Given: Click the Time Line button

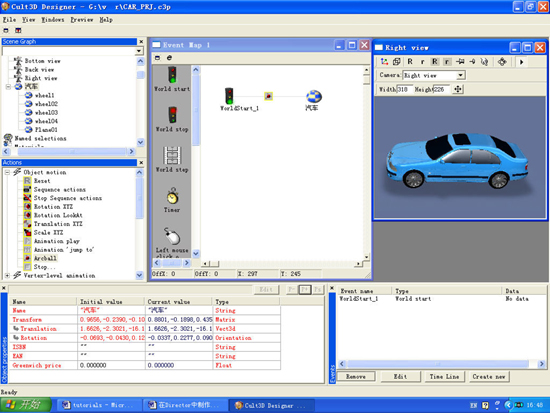Looking at the screenshot, I should point(444,377).
